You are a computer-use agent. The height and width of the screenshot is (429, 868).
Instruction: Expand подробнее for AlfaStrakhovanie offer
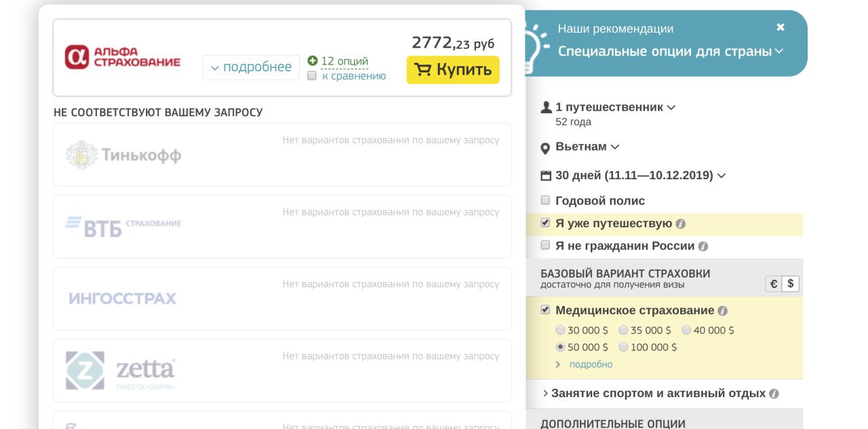(x=251, y=67)
